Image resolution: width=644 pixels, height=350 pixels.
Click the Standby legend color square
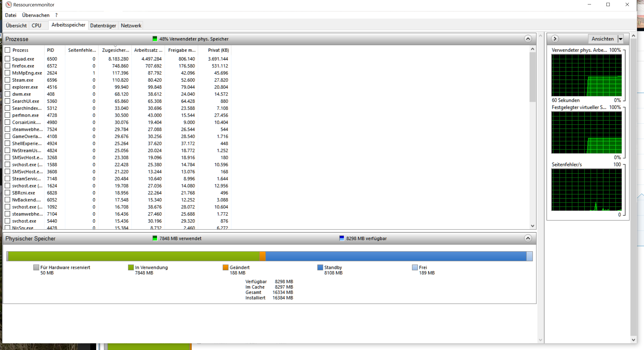click(x=320, y=267)
